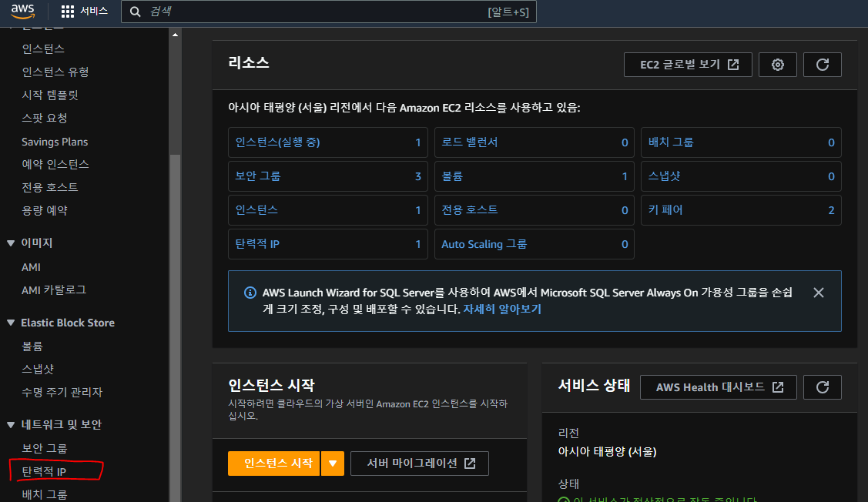Open the 인스턴스 시작 dropdown arrow

333,464
